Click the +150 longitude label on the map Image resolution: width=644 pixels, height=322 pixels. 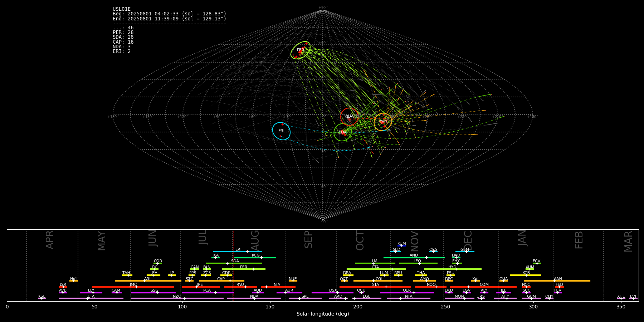(x=147, y=117)
